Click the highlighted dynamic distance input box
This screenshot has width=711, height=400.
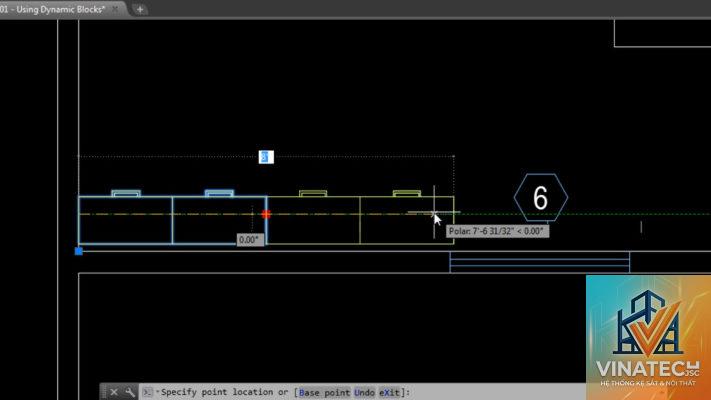[266, 157]
